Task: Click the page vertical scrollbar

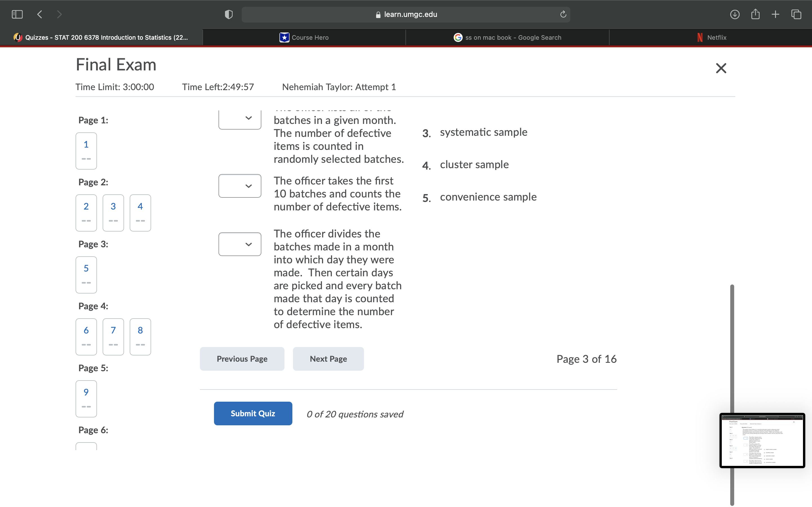Action: pos(732,349)
